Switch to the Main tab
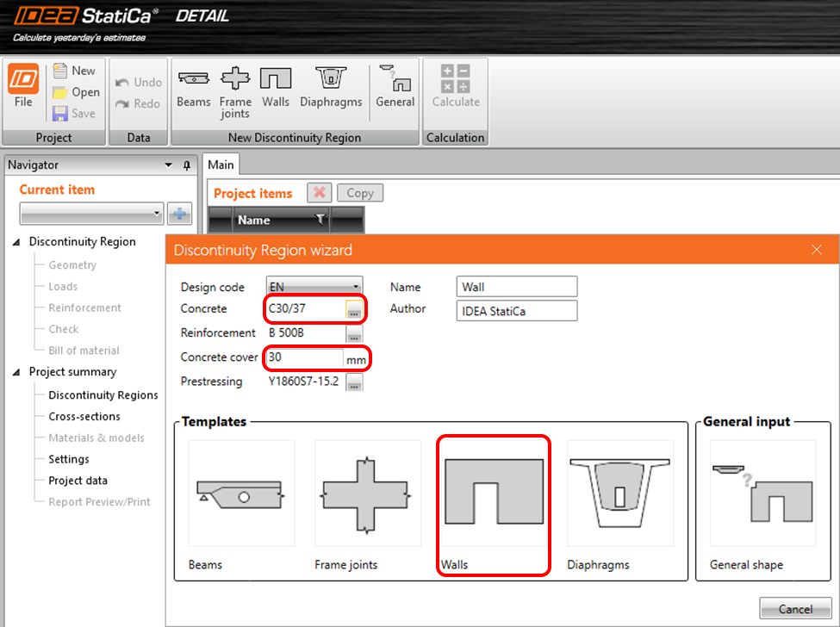The image size is (840, 627). tap(221, 165)
